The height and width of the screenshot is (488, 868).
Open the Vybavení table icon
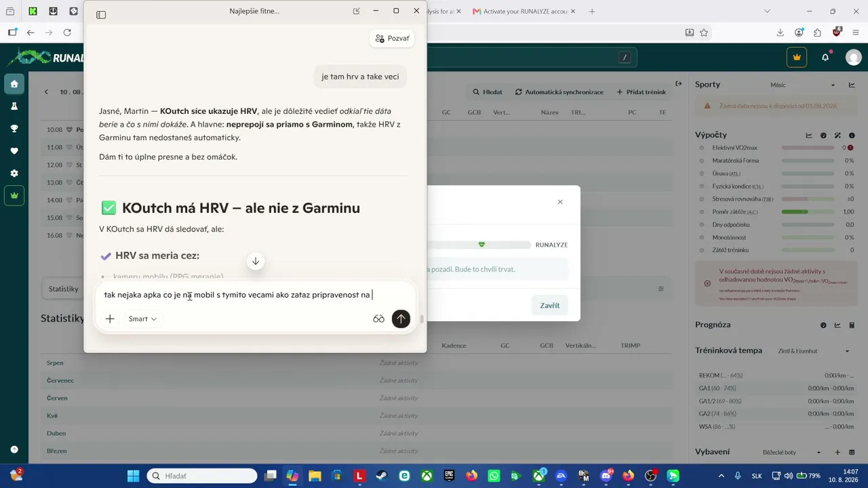pyautogui.click(x=852, y=452)
